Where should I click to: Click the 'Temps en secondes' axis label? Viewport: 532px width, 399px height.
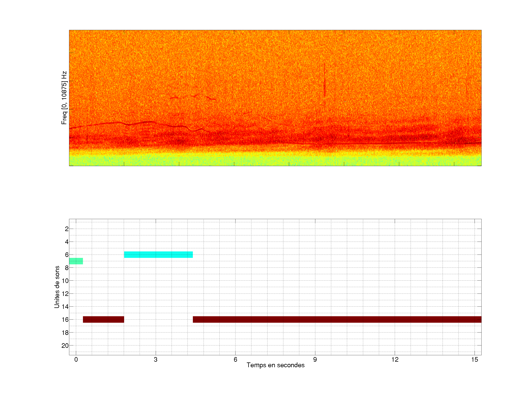[275, 365]
